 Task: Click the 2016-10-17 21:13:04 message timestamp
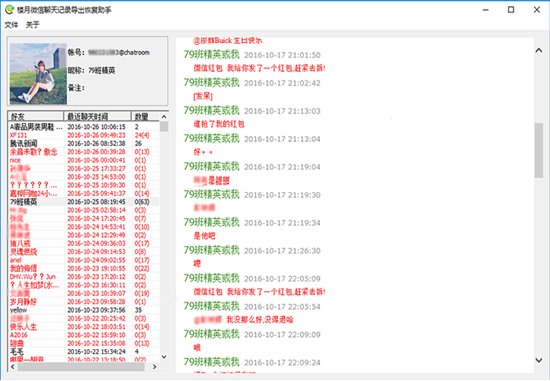tap(282, 139)
